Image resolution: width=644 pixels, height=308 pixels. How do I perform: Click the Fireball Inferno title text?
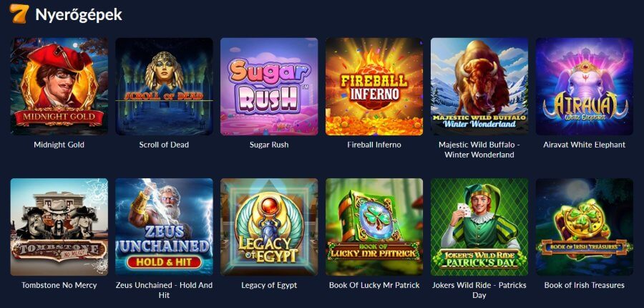coord(374,145)
